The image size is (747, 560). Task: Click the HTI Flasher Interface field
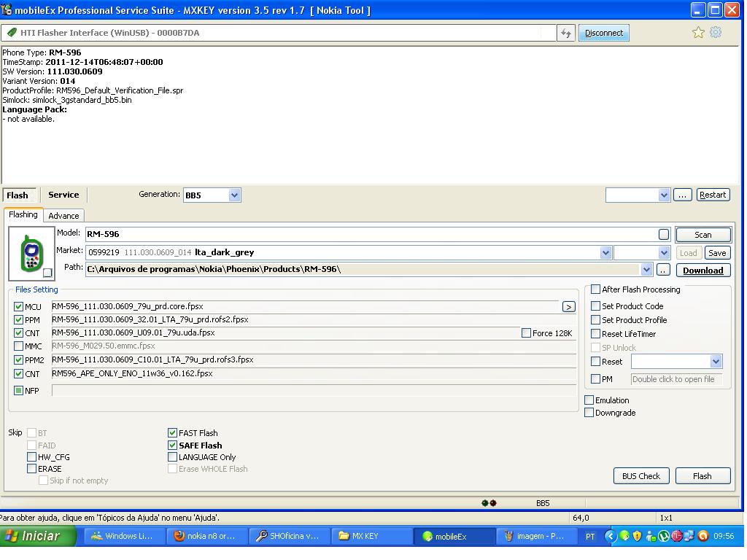pyautogui.click(x=279, y=33)
